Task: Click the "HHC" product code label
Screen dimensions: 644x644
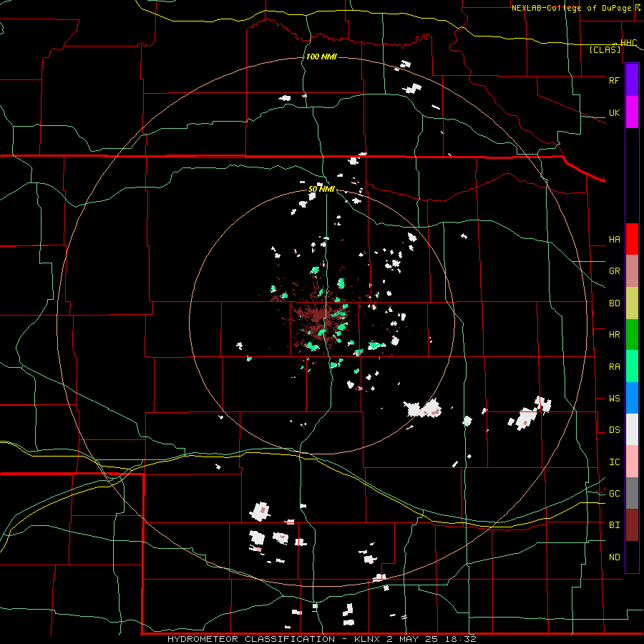Action: pos(628,42)
